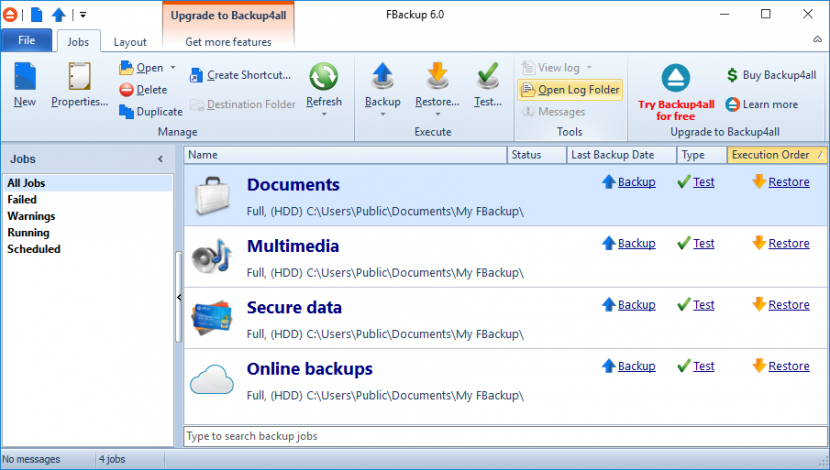Click the New backup job icon
Viewport: 830px width, 470px height.
pyautogui.click(x=25, y=78)
